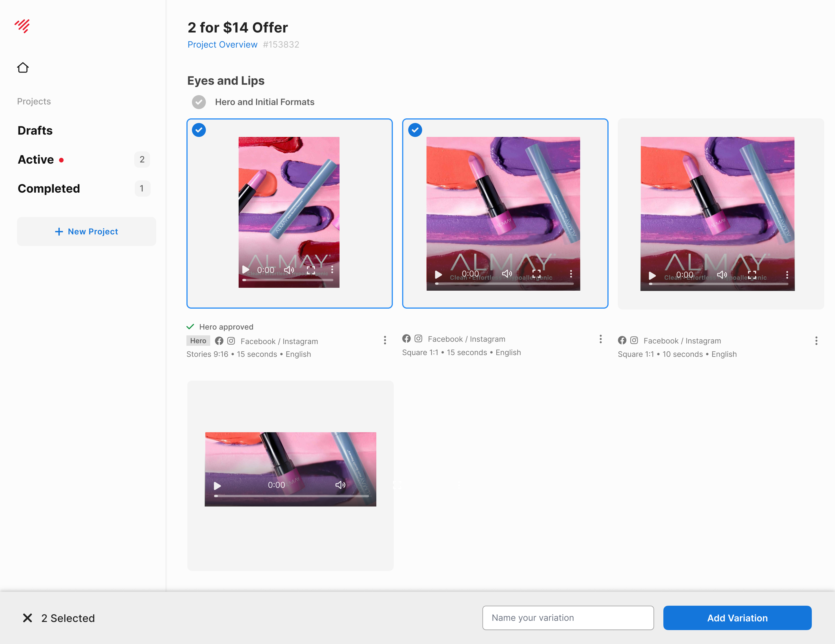Toggle volume icon on the landscape video
Viewport: 835px width, 644px height.
point(340,485)
